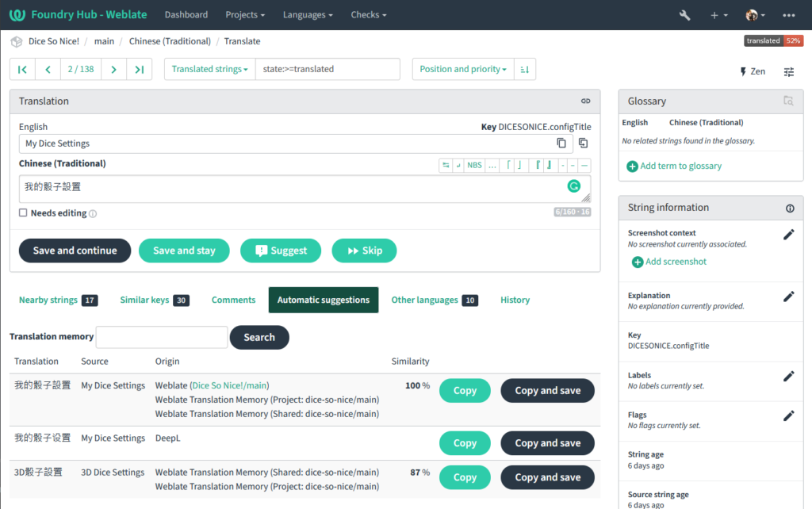
Task: Click the Save and continue button
Action: pyautogui.click(x=75, y=251)
